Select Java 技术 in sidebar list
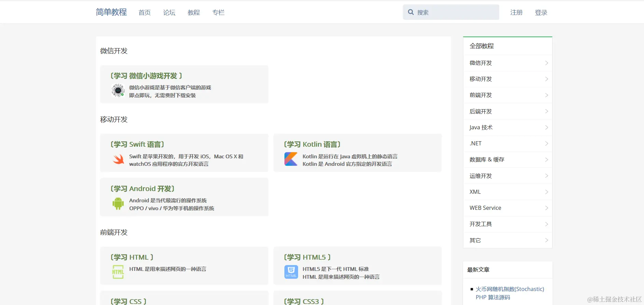The height and width of the screenshot is (305, 644). tap(507, 127)
